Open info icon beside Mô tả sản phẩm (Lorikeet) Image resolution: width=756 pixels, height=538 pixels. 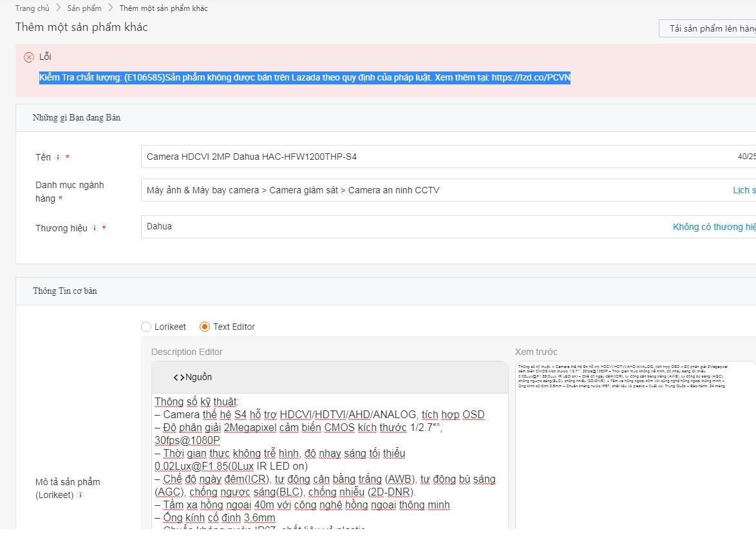(80, 495)
